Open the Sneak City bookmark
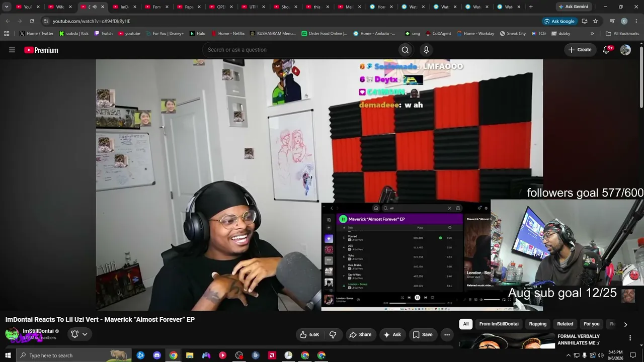Screen dimensions: 644x362 tap(513, 34)
